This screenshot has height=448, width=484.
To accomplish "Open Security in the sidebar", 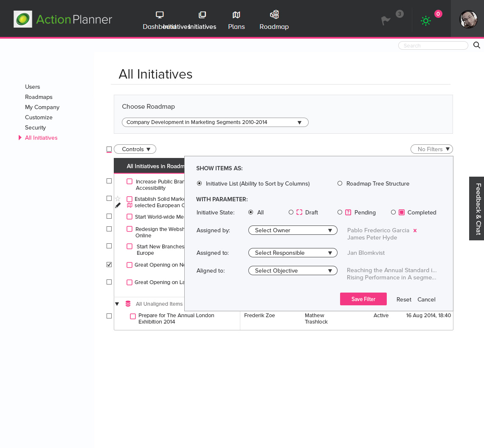I will (35, 127).
